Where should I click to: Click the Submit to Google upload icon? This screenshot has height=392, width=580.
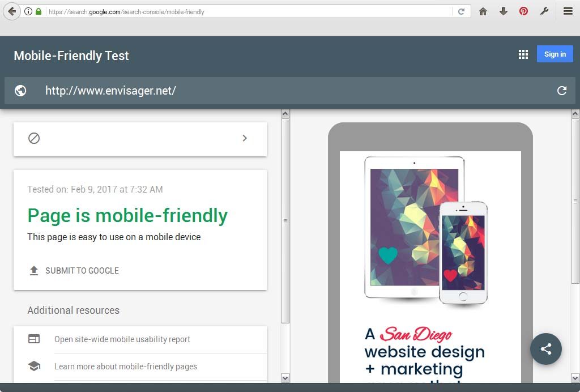[33, 270]
